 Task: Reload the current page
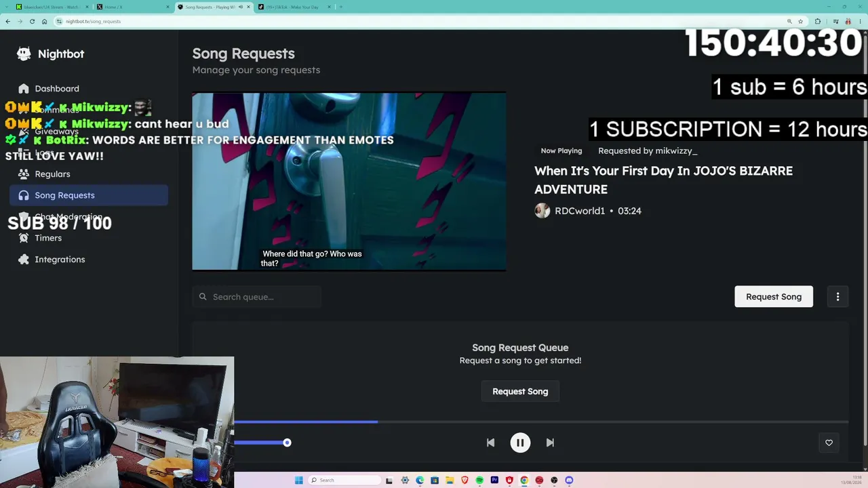pyautogui.click(x=32, y=22)
